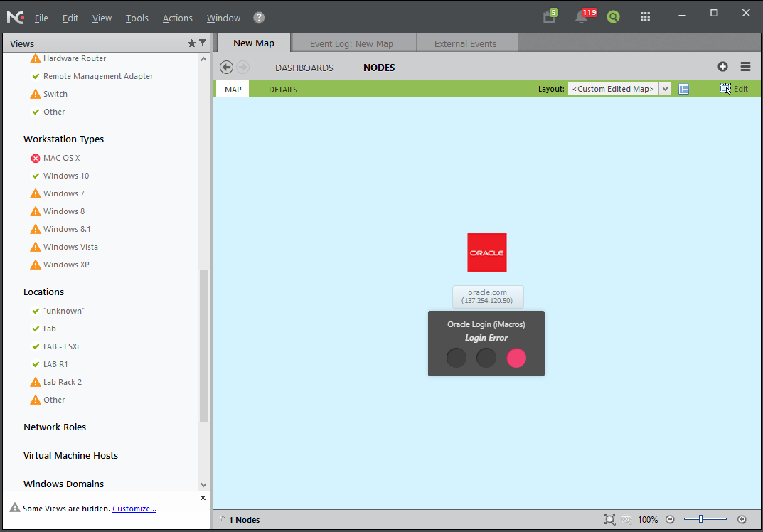The width and height of the screenshot is (763, 532).
Task: Click the zoom slider handle
Action: (x=700, y=519)
